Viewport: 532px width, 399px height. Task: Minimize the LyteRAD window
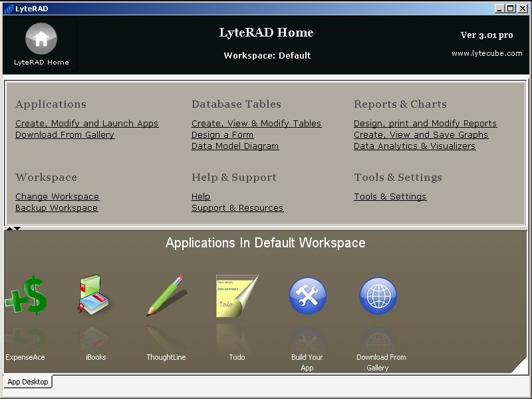click(499, 9)
